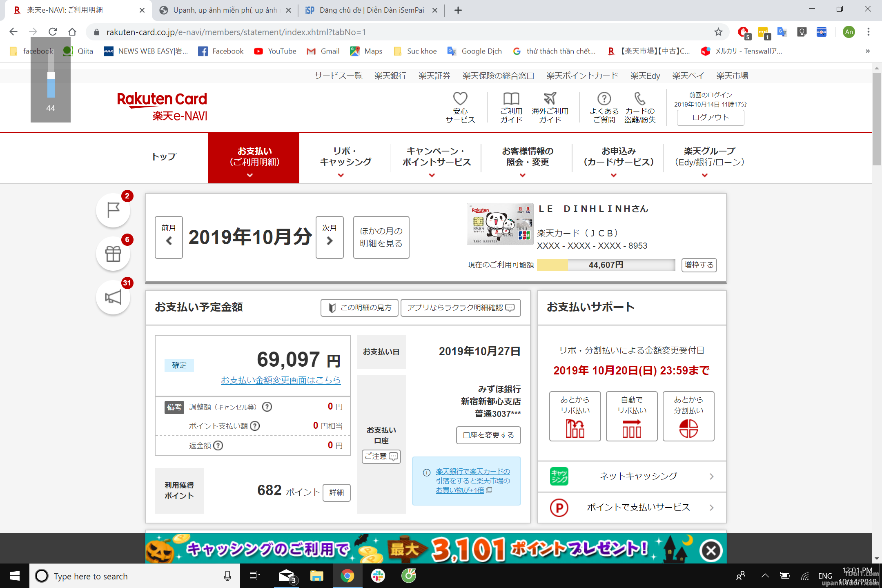Go to previous month 前月
Screen dimensions: 882x588
point(169,237)
